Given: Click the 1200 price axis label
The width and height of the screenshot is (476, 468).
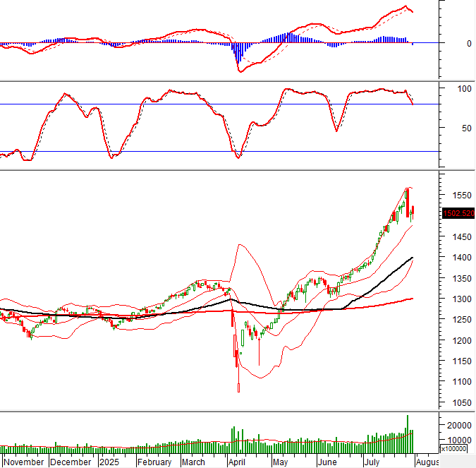Looking at the screenshot, I should (x=462, y=341).
